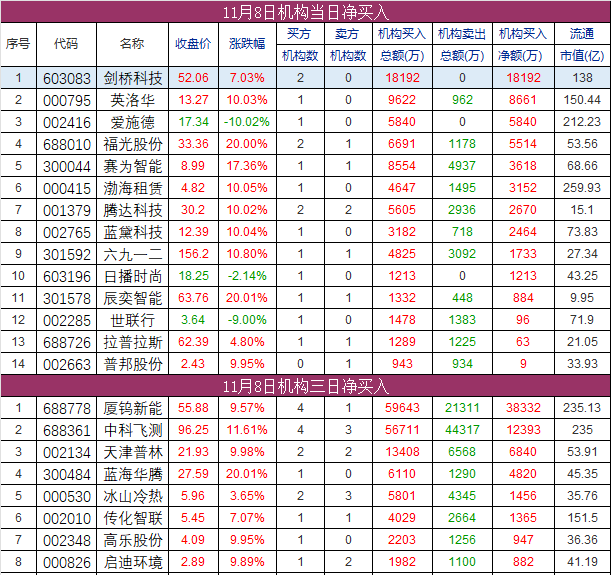Image resolution: width=611 pixels, height=575 pixels.
Task: Click the stock code 000795 cell
Action: pos(66,99)
